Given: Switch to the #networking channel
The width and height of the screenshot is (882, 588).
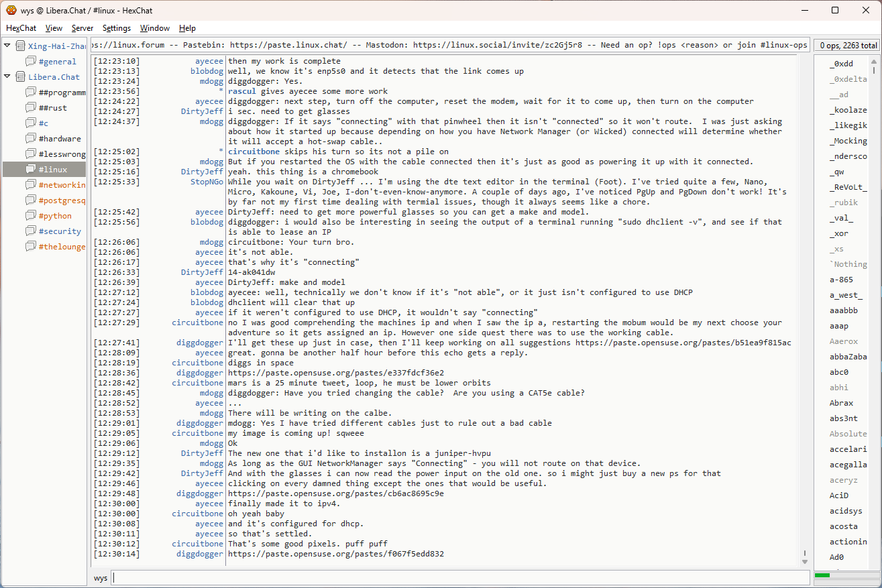Looking at the screenshot, I should click(62, 185).
